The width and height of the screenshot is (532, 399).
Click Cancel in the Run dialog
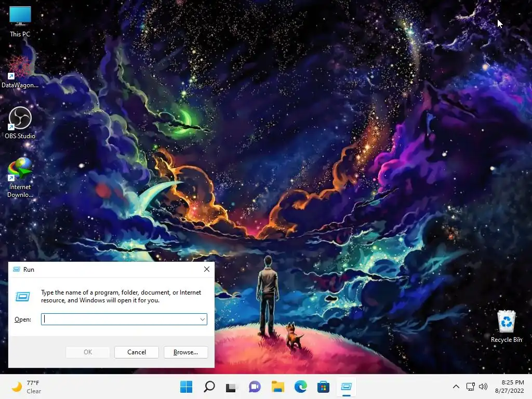click(137, 352)
